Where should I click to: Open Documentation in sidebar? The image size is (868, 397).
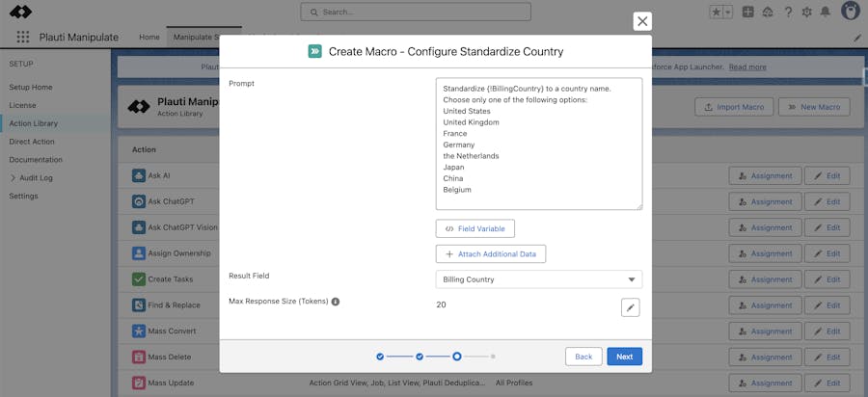click(x=36, y=160)
